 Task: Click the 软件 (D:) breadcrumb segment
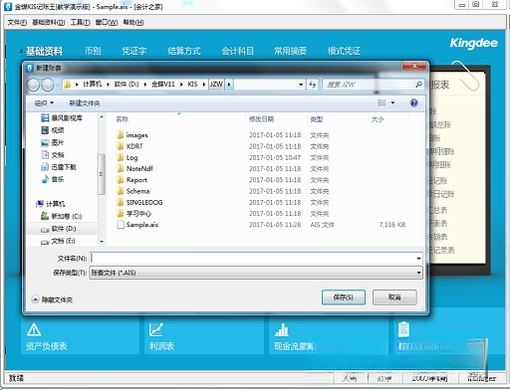pos(126,84)
